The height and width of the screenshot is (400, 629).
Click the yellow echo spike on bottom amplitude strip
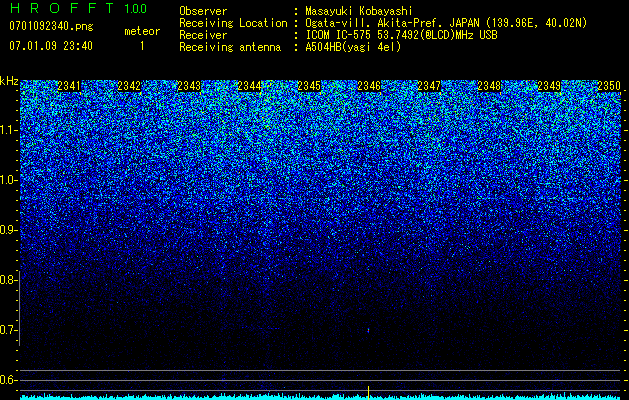pos(368,392)
